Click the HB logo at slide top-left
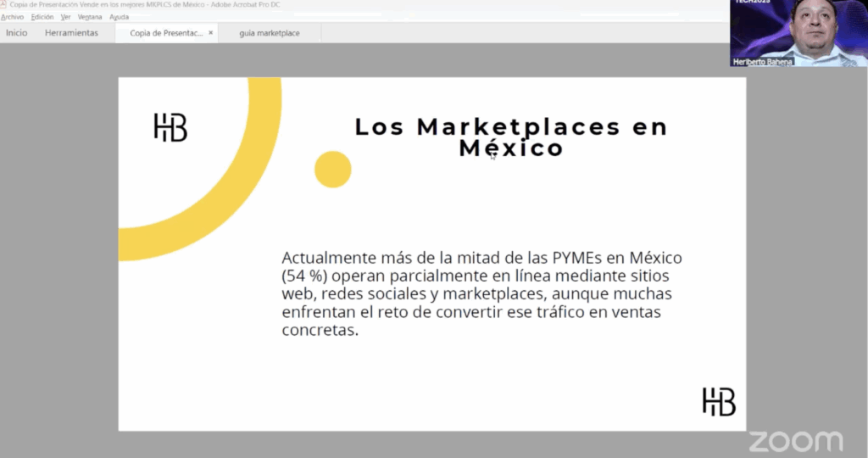868x458 pixels. tap(170, 127)
